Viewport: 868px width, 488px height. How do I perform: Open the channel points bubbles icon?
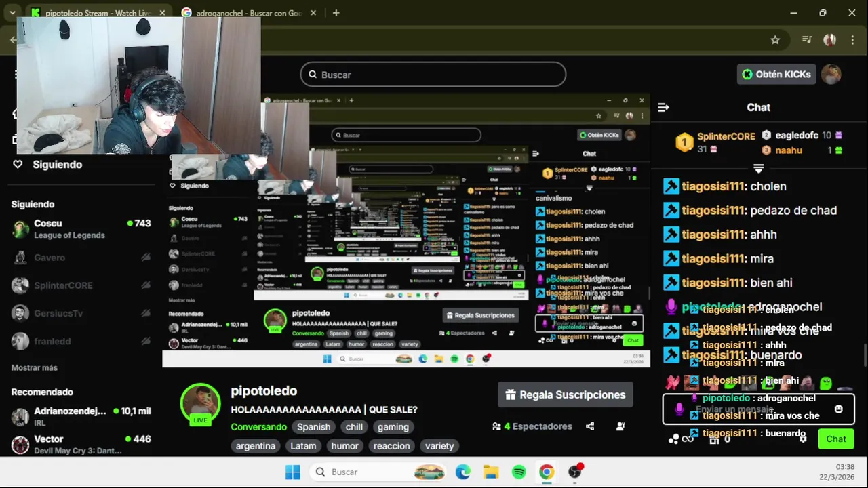pos(673,439)
